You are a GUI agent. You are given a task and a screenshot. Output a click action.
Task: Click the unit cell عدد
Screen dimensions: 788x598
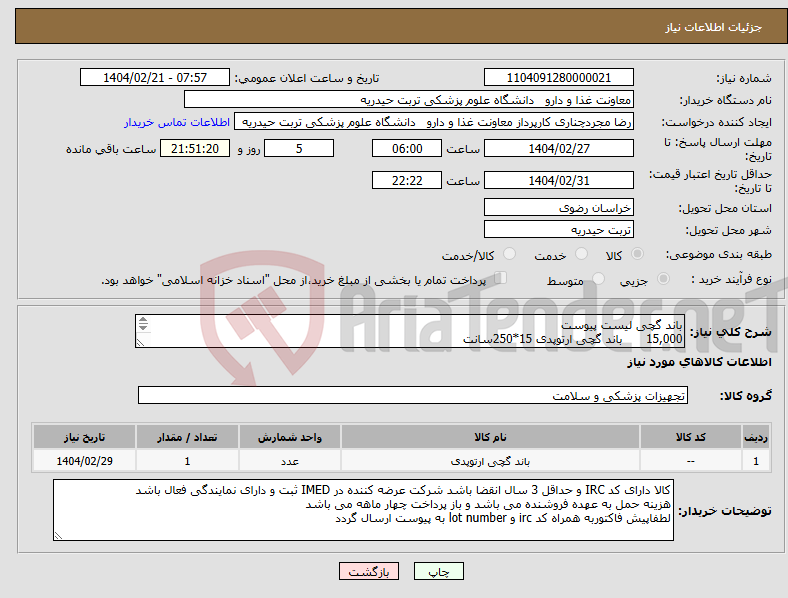290,461
